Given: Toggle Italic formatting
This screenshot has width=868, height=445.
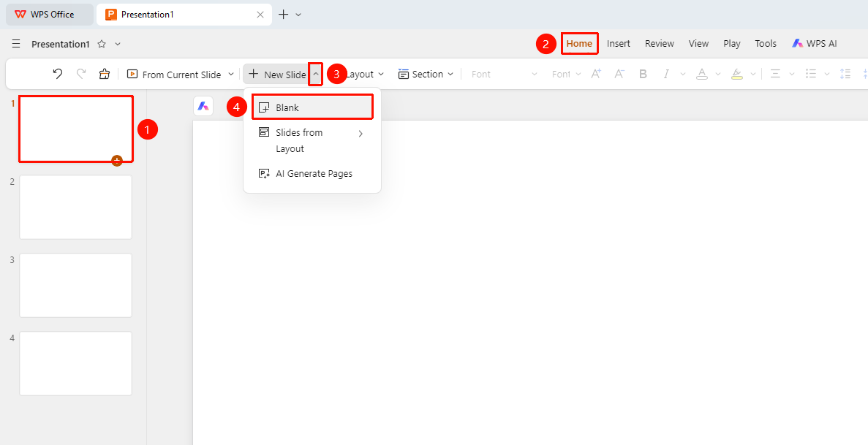Looking at the screenshot, I should point(666,75).
